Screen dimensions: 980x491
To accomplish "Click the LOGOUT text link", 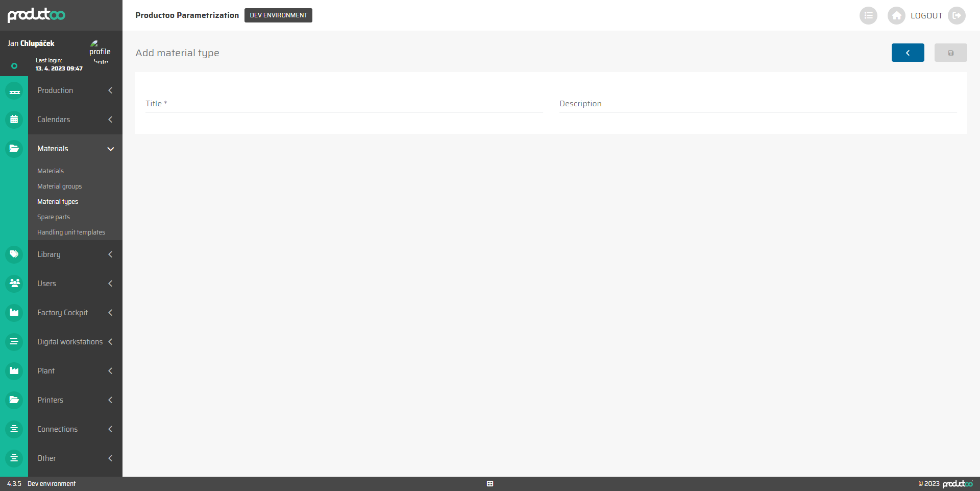I will [x=926, y=16].
